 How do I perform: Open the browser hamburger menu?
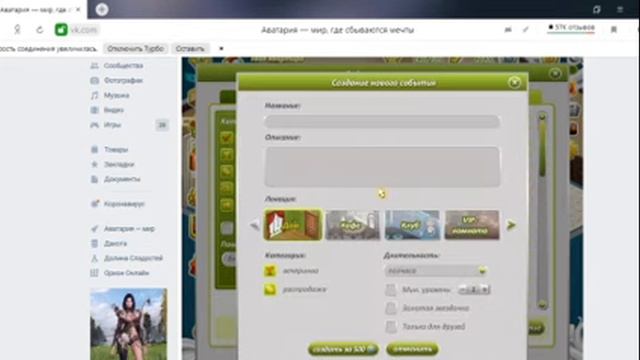click(620, 9)
